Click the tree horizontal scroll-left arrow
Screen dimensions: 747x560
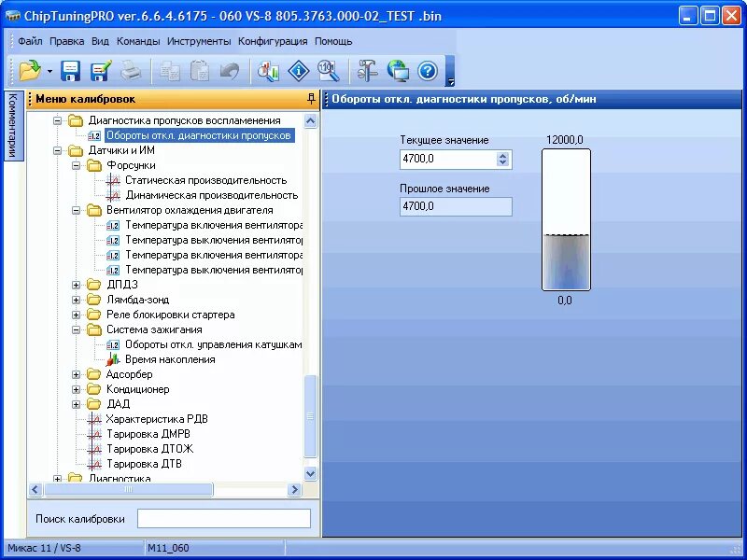point(35,489)
